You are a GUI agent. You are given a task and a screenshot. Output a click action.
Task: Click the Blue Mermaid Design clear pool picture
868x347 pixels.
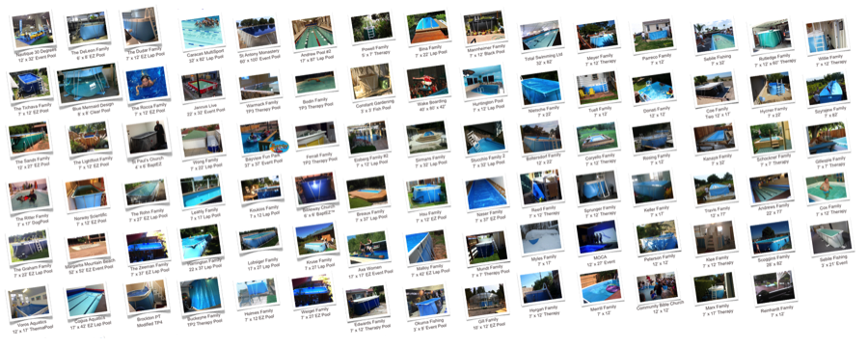tap(88, 83)
